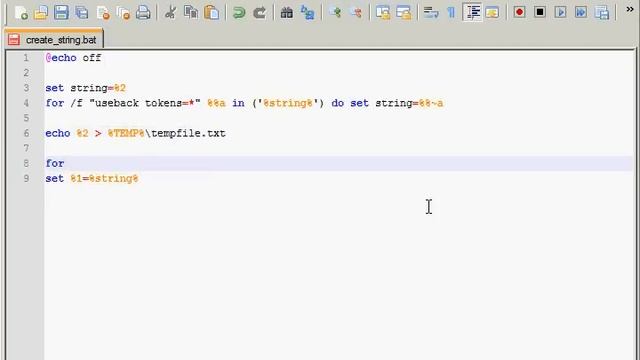Screen dimensions: 640x360
Task: Play back the recorded macro
Action: coord(560,13)
